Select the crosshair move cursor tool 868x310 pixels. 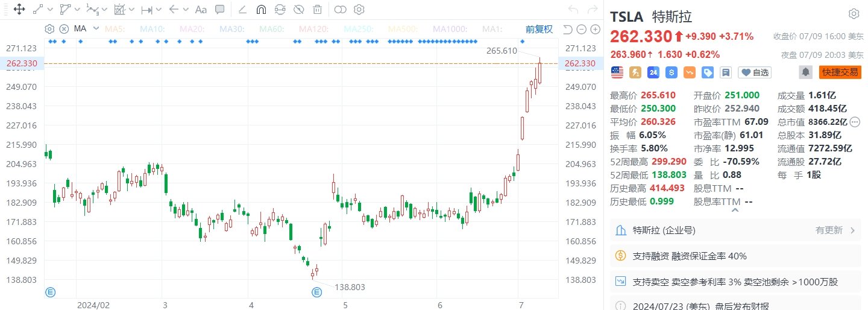click(x=19, y=9)
